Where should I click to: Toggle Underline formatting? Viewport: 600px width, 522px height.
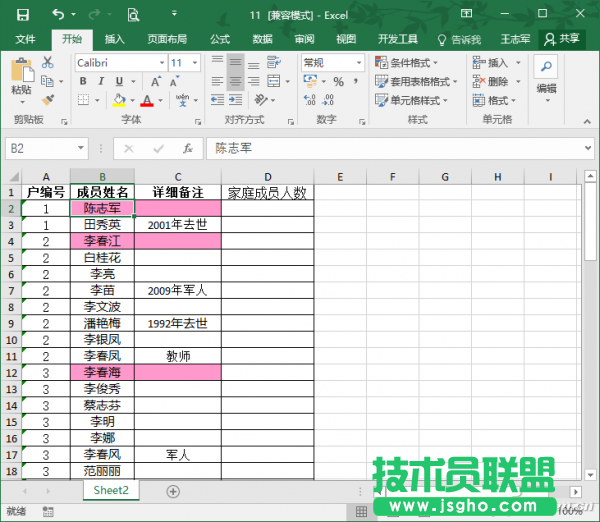[x=119, y=81]
